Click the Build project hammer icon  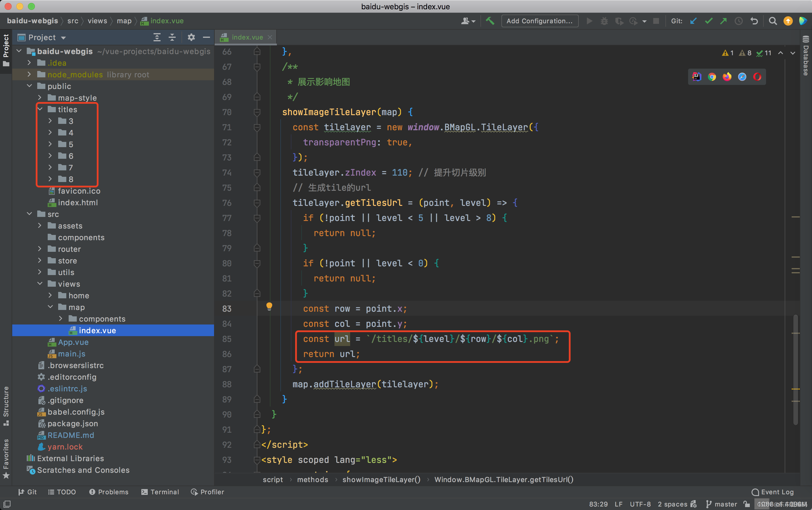click(x=490, y=21)
